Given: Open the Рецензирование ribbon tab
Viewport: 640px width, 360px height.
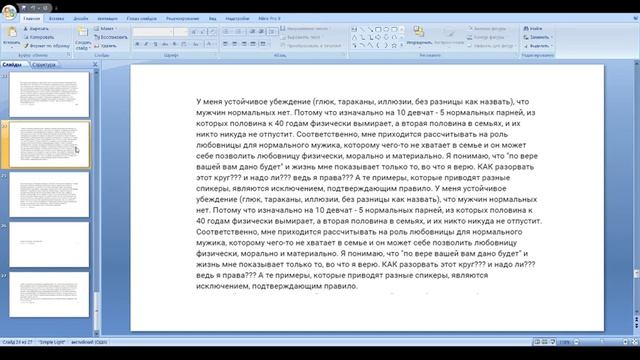Looking at the screenshot, I should click(182, 18).
